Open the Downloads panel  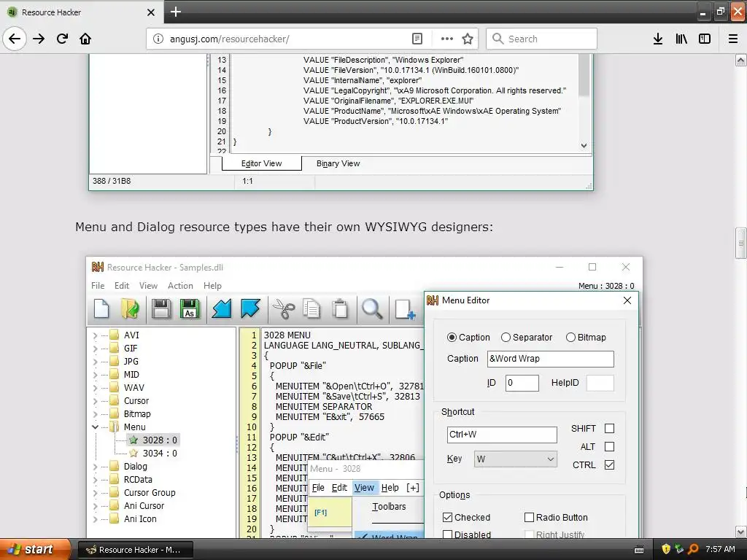(658, 39)
